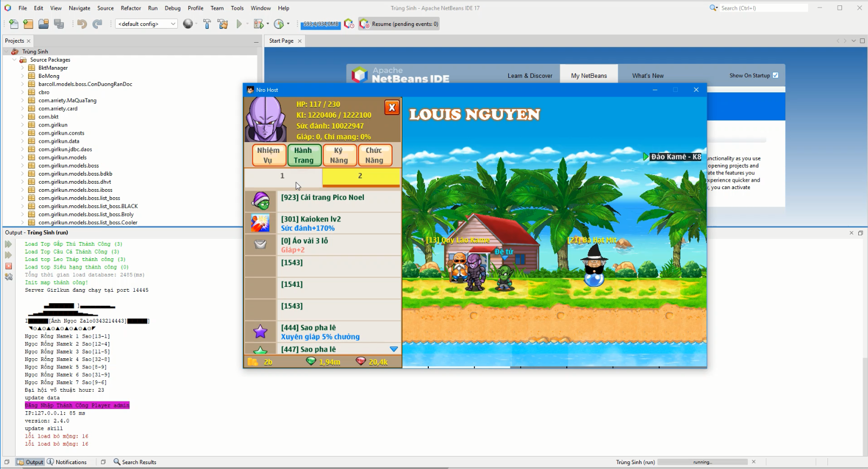Open the Profile Project dropdown arrow
This screenshot has width=868, height=469.
point(288,24)
